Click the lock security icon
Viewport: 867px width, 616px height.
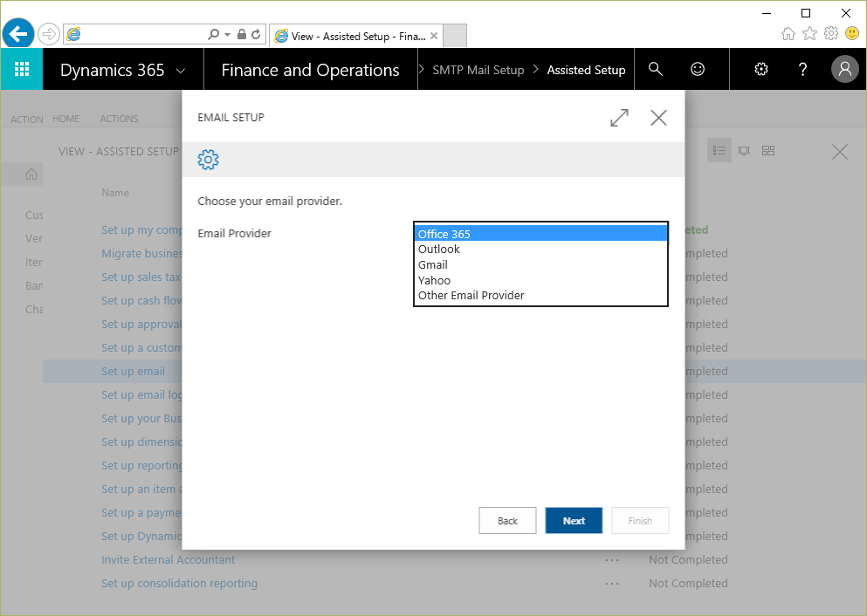coord(242,34)
